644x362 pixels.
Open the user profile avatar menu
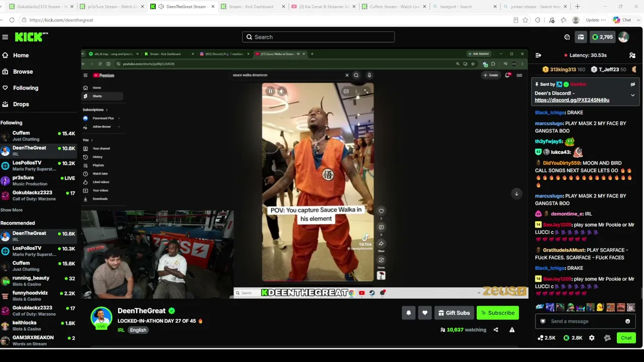pyautogui.click(x=623, y=37)
